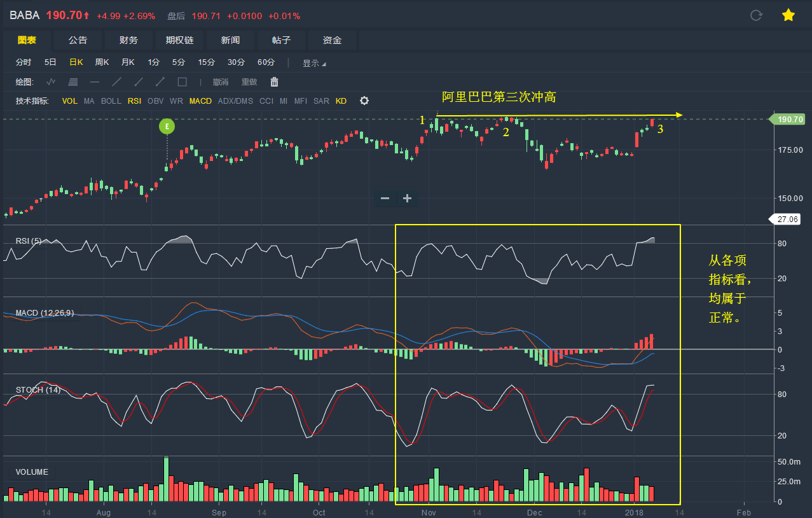Open technical indicator settings gear
This screenshot has height=518, width=812.
(364, 101)
